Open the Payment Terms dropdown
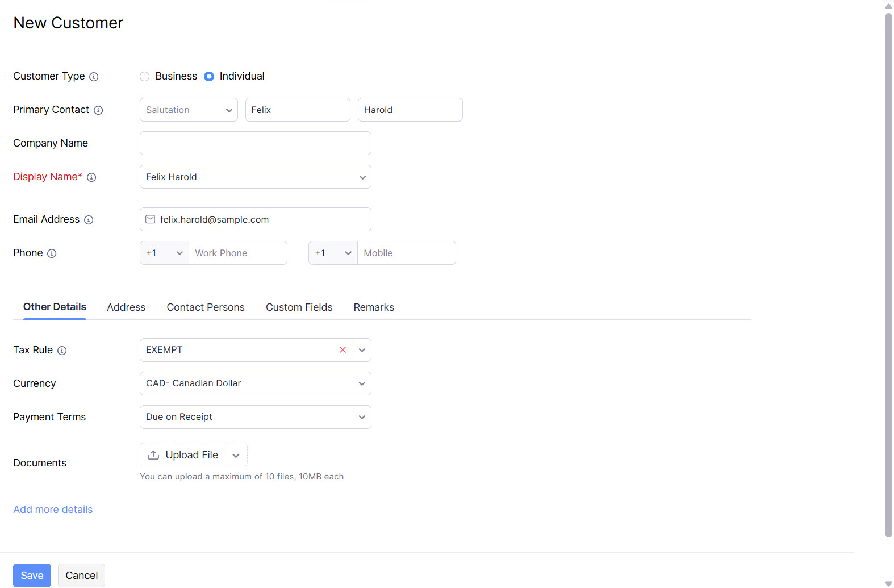Viewport: 894px width, 588px height. pos(255,417)
